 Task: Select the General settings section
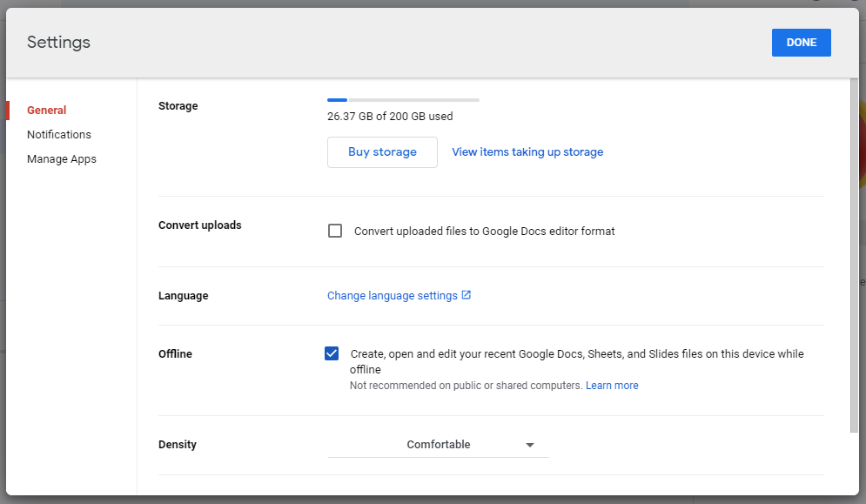click(46, 110)
